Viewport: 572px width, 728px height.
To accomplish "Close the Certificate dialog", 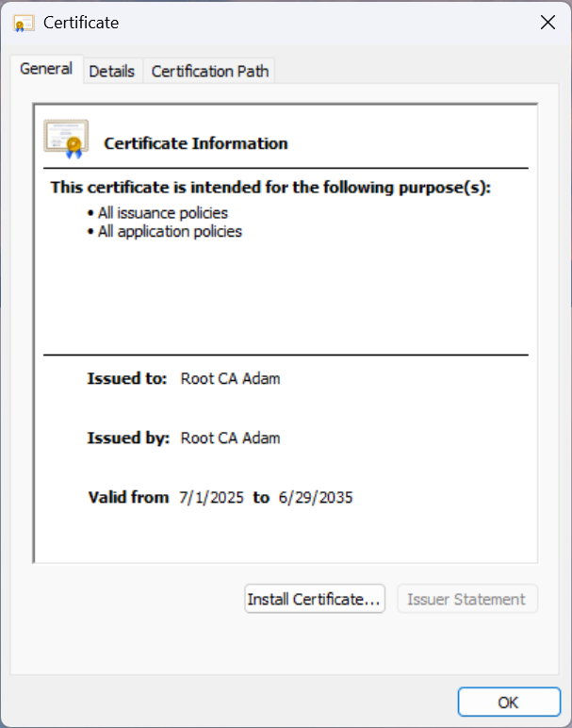I will [547, 23].
